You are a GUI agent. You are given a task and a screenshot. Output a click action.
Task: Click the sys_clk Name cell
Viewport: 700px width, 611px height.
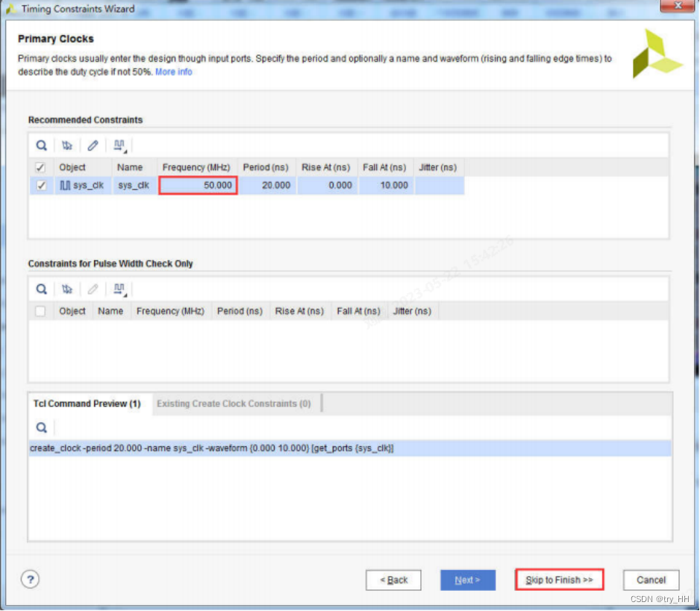(x=134, y=185)
